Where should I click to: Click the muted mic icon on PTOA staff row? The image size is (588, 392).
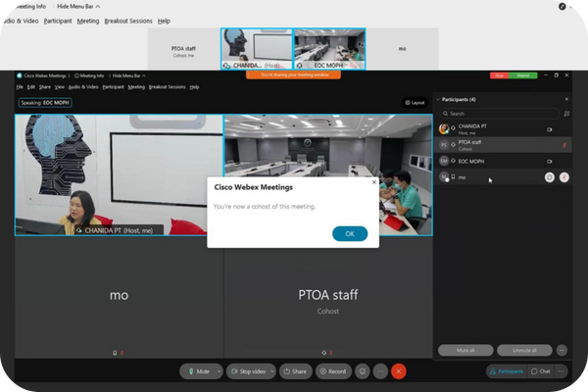[x=564, y=145]
